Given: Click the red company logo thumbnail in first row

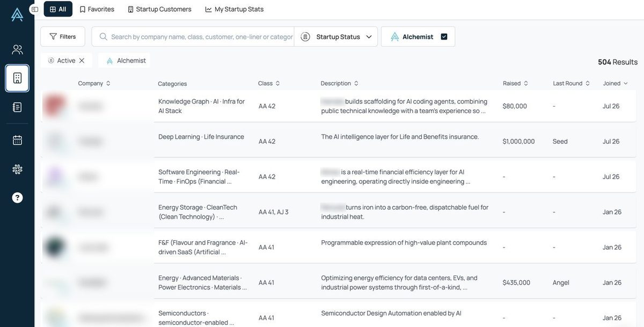Looking at the screenshot, I should click(x=55, y=106).
